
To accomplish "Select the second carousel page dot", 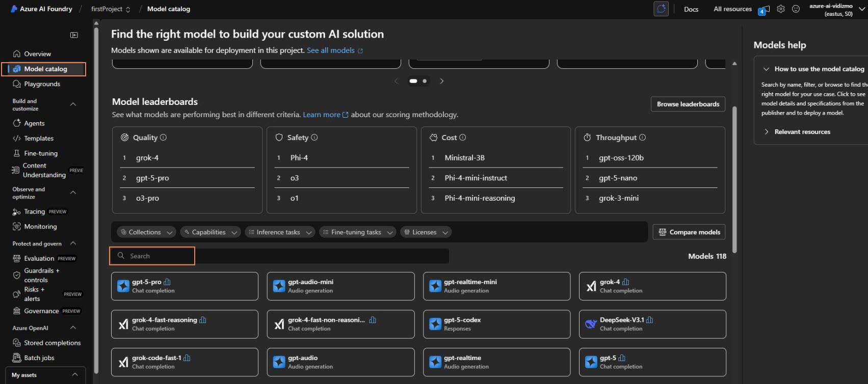I will pyautogui.click(x=425, y=81).
